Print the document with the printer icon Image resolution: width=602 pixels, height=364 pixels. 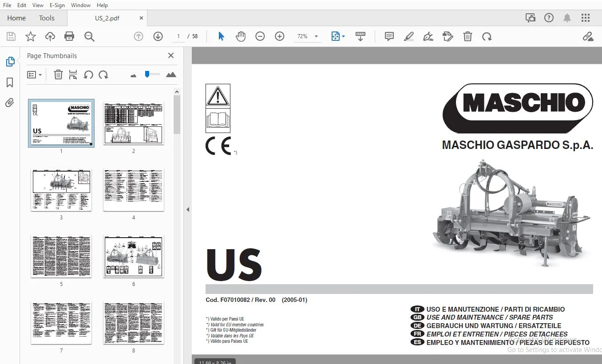click(69, 36)
